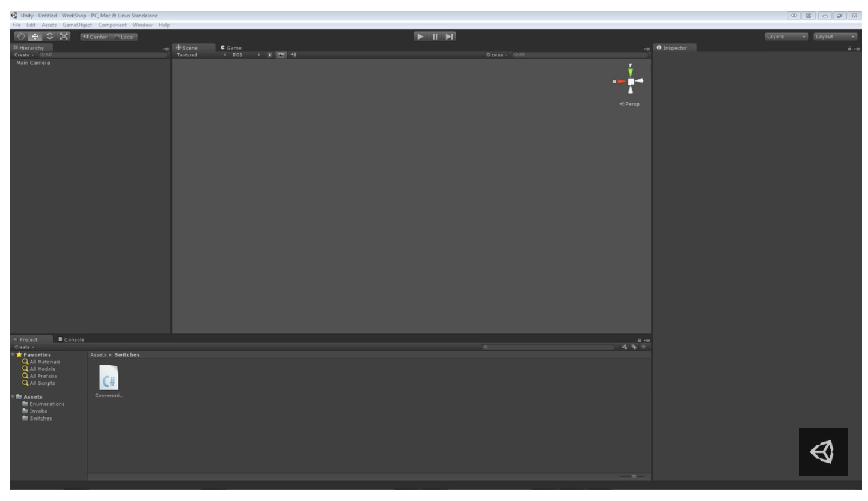Screen dimensions: 868x501
Task: Open the Gizmos dropdown
Action: coord(497,55)
